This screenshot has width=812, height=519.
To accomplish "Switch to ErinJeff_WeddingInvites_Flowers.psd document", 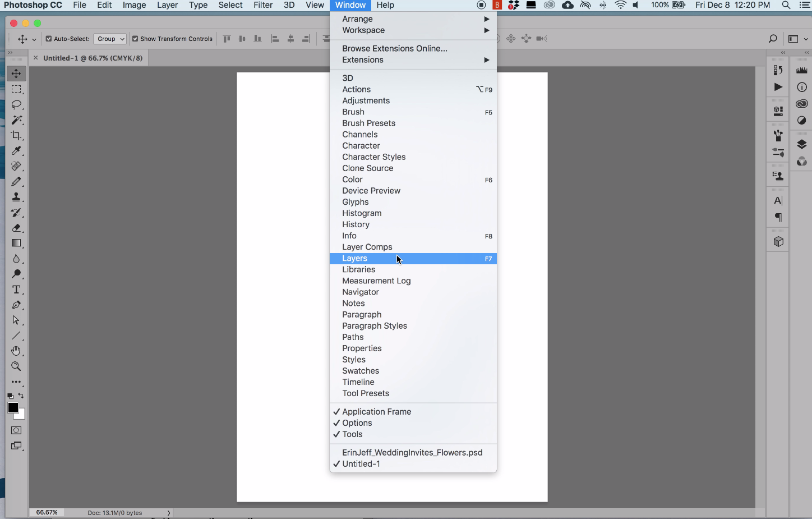I will pyautogui.click(x=413, y=453).
